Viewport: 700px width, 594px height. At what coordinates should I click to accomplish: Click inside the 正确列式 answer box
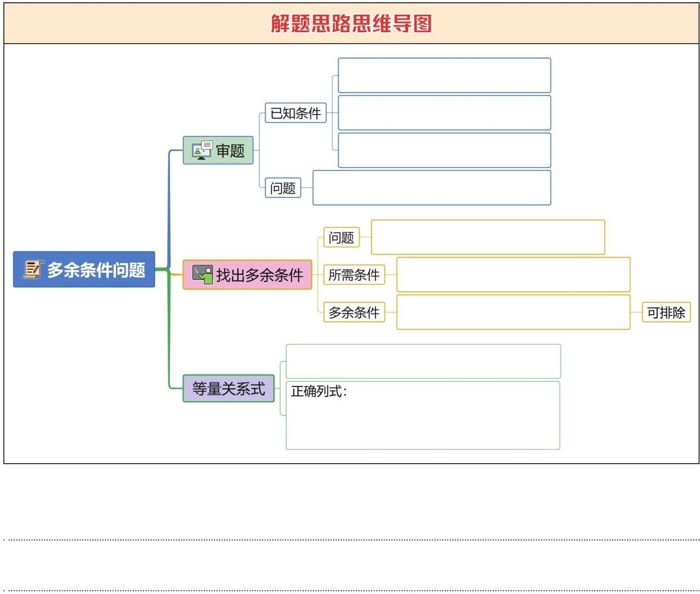(x=423, y=420)
